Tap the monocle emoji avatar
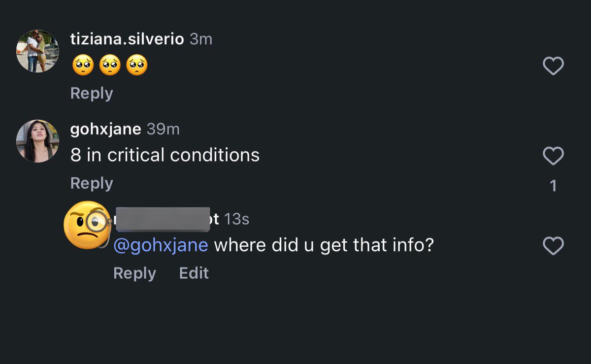The image size is (591, 364). 88,225
